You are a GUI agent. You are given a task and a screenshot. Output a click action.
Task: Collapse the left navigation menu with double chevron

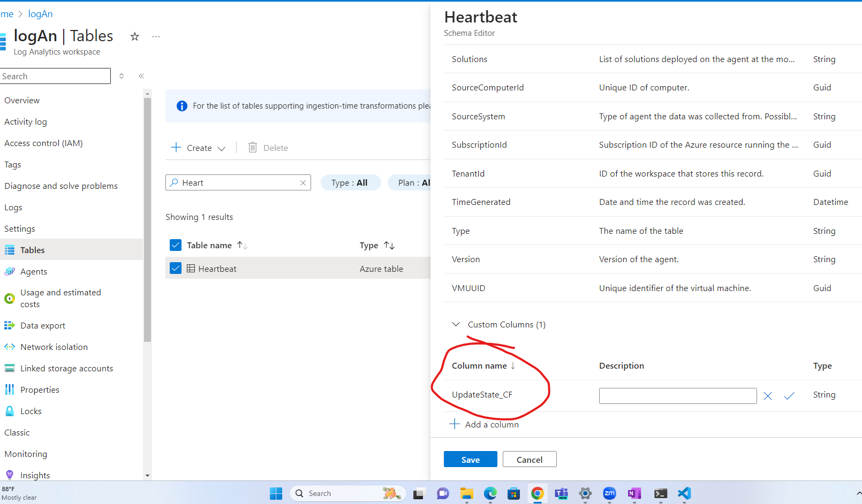point(141,76)
